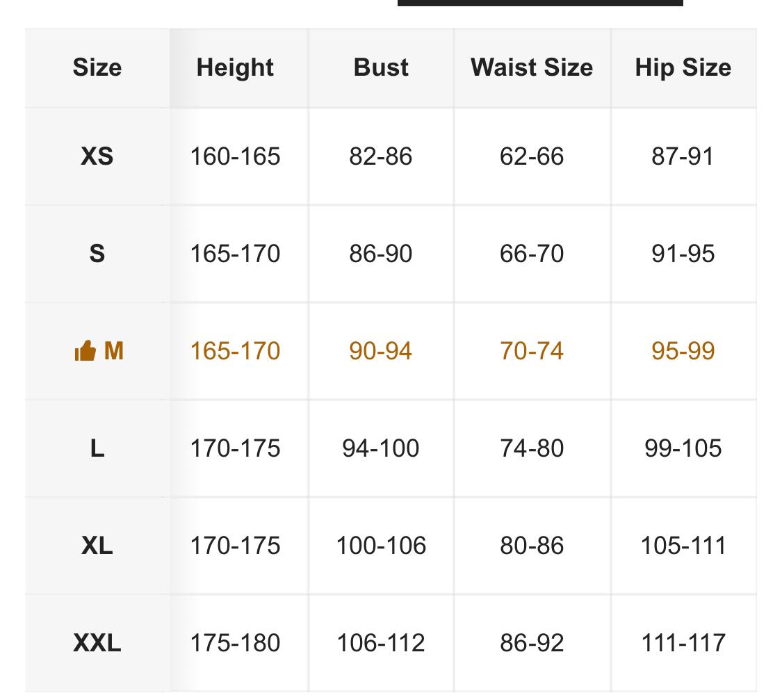Image resolution: width=782 pixels, height=700 pixels.
Task: Select the S size row label
Action: [x=97, y=254]
